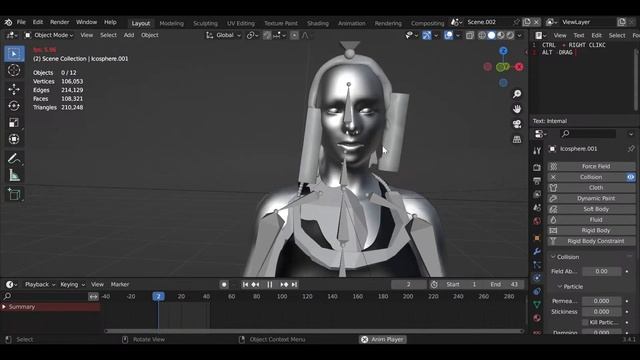Open the World properties tab
Image resolution: width=640 pixels, height=360 pixels.
[537, 221]
